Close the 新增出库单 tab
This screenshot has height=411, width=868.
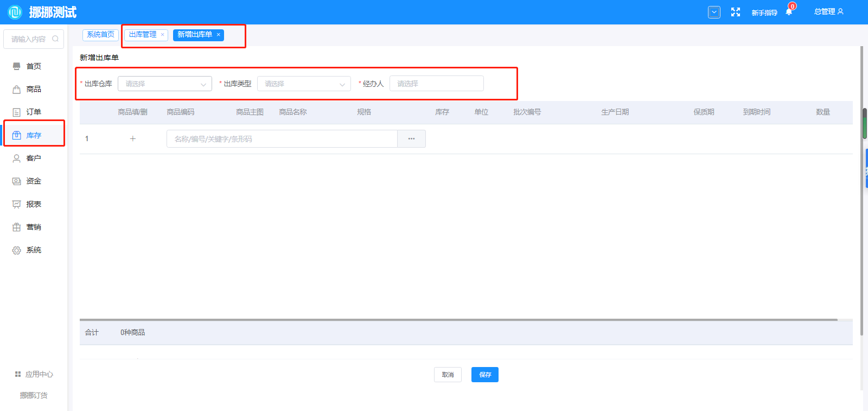[x=219, y=35]
